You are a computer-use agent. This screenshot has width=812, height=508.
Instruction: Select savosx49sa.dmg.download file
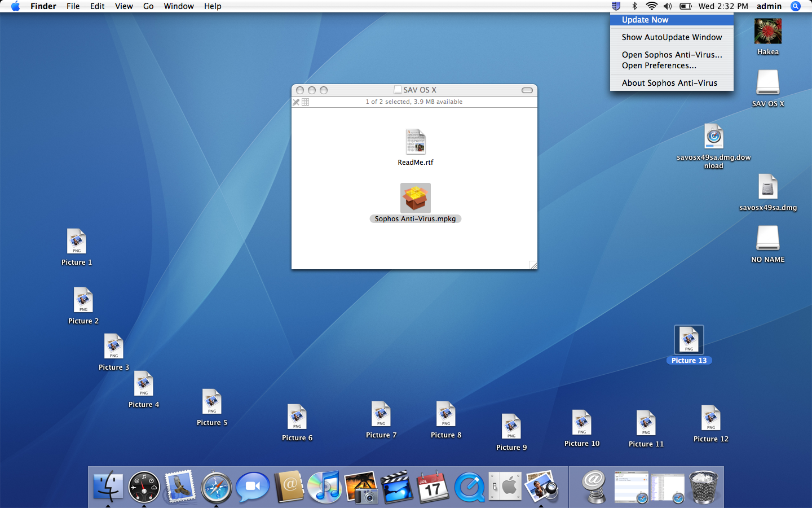pos(714,137)
